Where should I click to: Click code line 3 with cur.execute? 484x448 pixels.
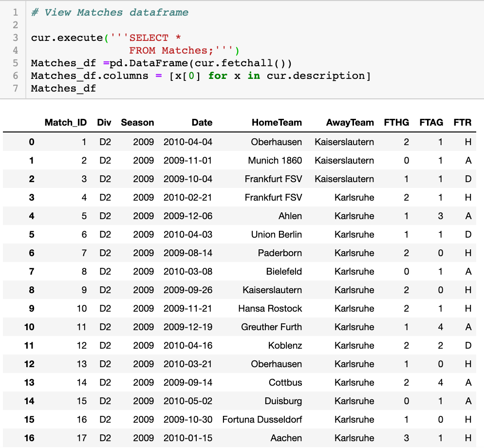(x=106, y=37)
